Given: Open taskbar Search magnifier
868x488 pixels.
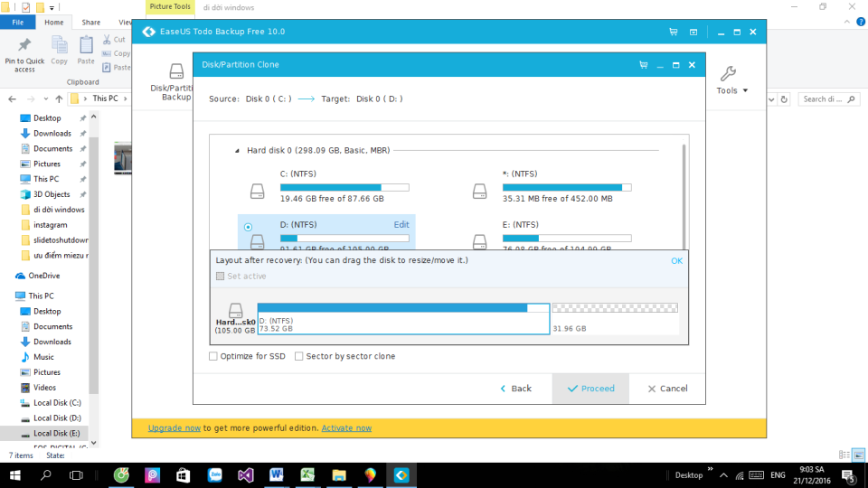Looking at the screenshot, I should click(46, 475).
